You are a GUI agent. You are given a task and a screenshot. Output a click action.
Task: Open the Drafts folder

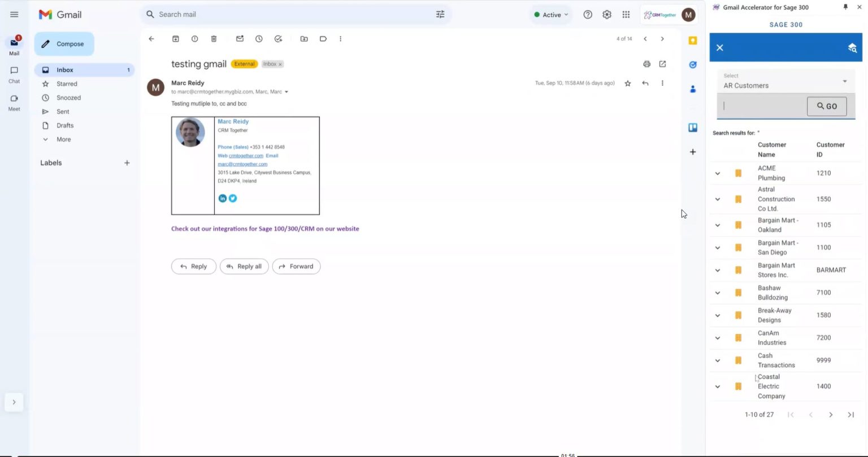coord(65,125)
